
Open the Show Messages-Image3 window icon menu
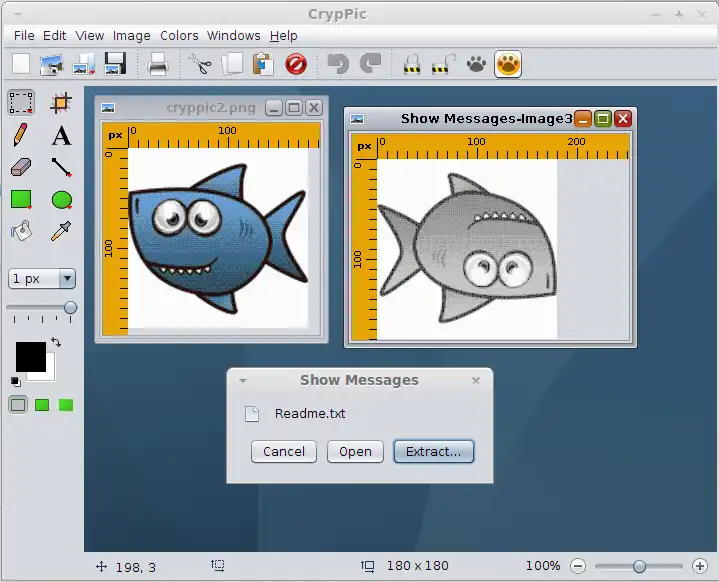click(357, 119)
